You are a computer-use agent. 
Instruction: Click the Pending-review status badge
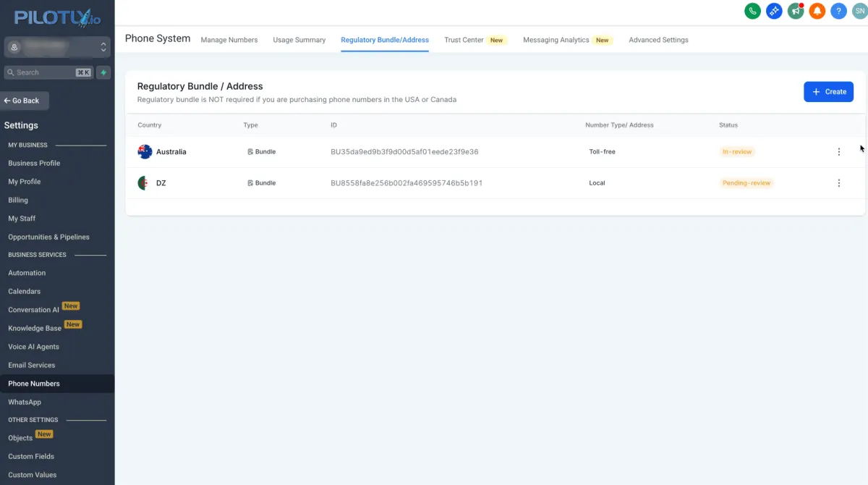[x=746, y=183]
